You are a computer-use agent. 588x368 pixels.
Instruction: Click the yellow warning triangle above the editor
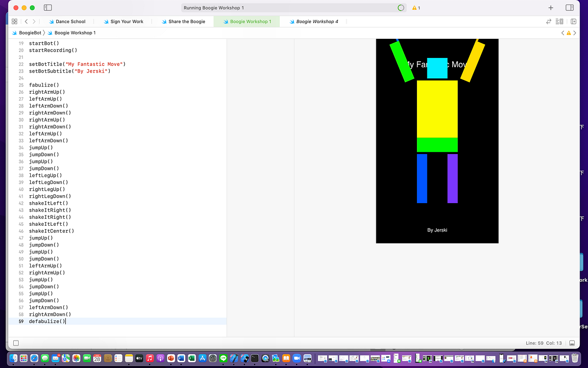click(568, 32)
